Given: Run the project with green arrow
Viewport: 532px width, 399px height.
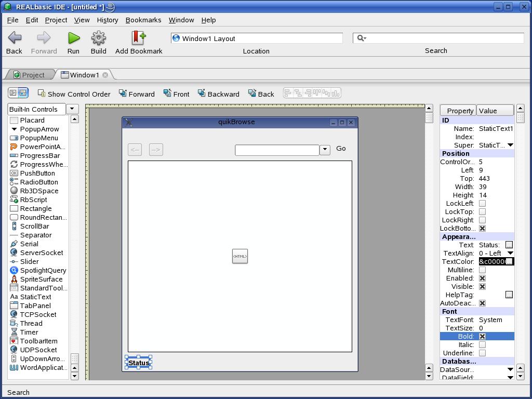Looking at the screenshot, I should [x=74, y=38].
